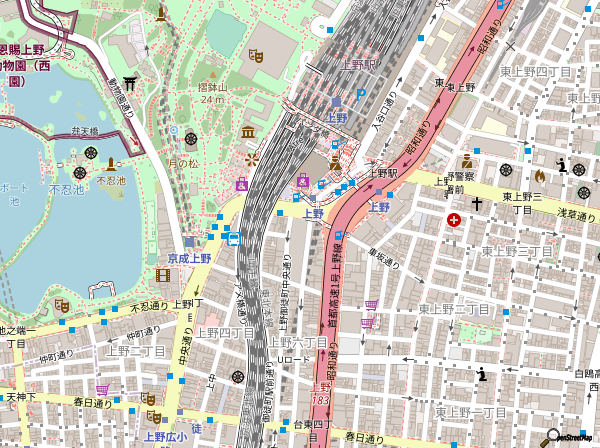Click the 上野駅 station label at top
Viewport: 600px width, 448px height.
355,64
